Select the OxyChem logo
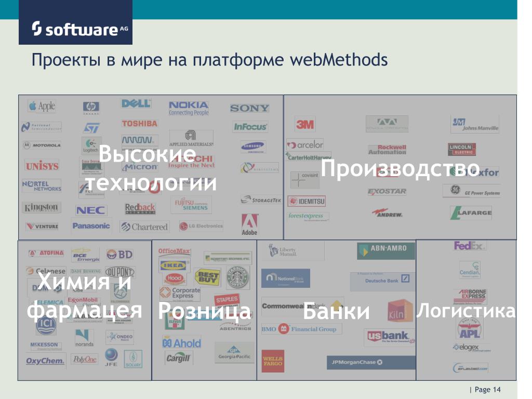532x399 pixels. (x=46, y=361)
